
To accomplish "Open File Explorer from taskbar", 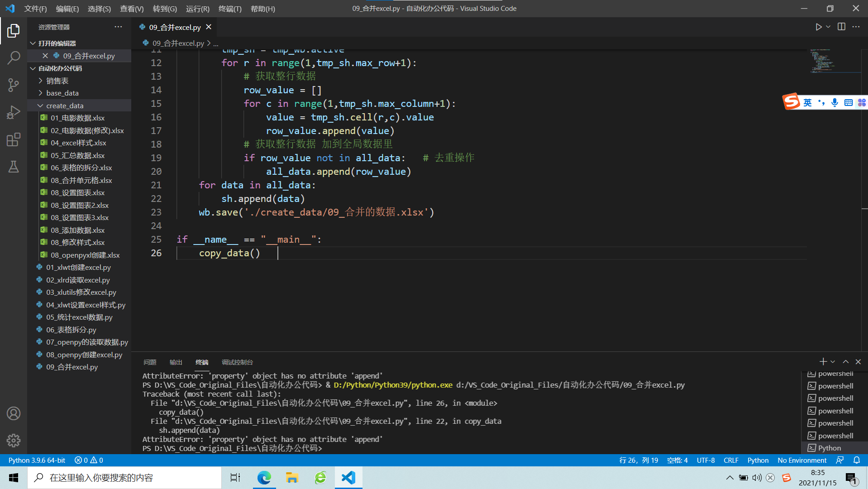I will [292, 478].
